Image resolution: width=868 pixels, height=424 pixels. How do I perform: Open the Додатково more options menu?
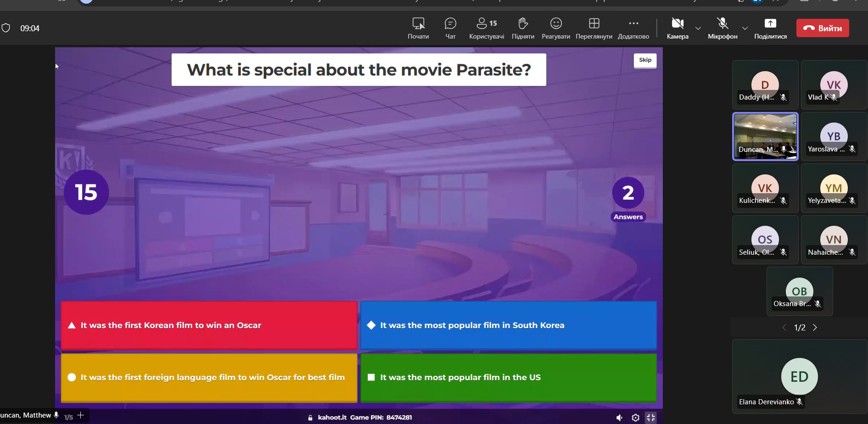click(633, 28)
